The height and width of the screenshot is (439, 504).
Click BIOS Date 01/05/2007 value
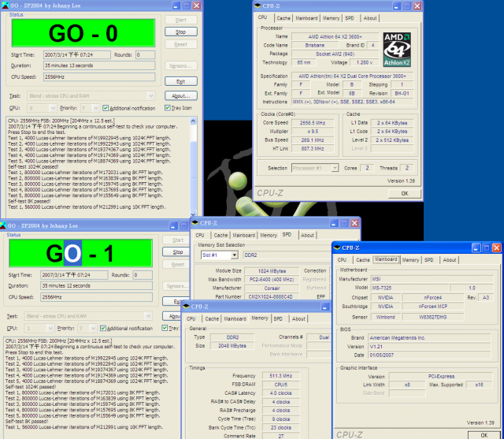429,355
